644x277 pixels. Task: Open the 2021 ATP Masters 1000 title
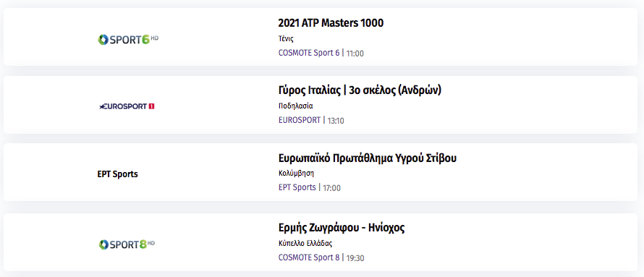coord(331,23)
